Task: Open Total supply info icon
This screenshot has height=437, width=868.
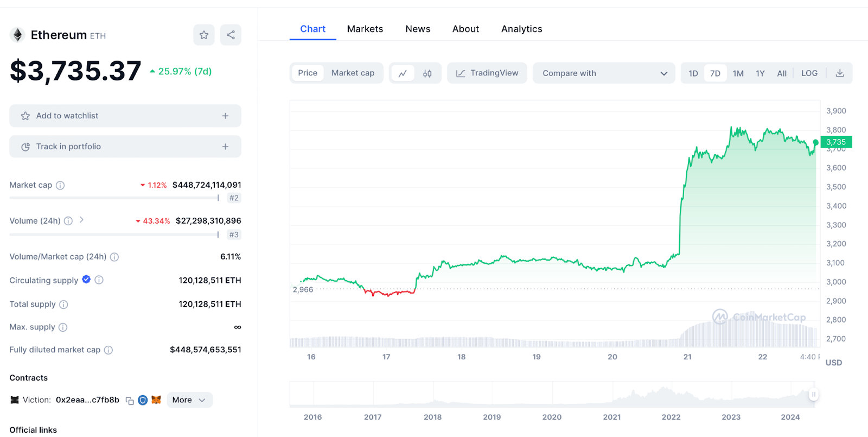Action: (x=63, y=305)
